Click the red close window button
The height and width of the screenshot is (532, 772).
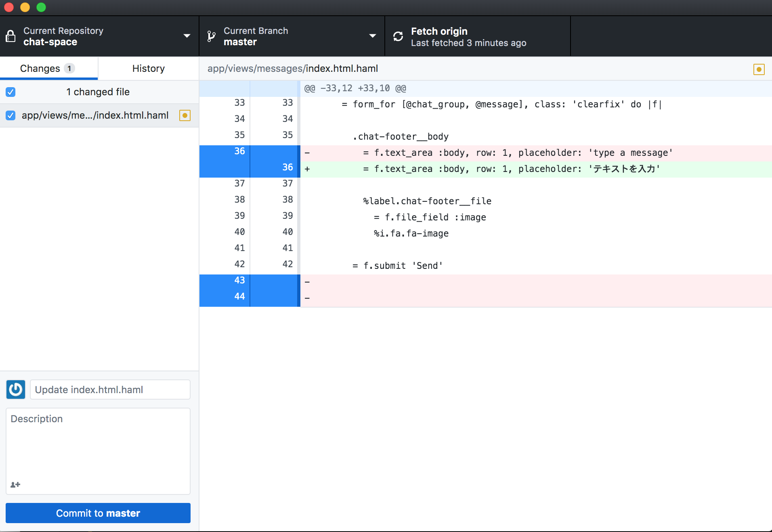coord(9,7)
